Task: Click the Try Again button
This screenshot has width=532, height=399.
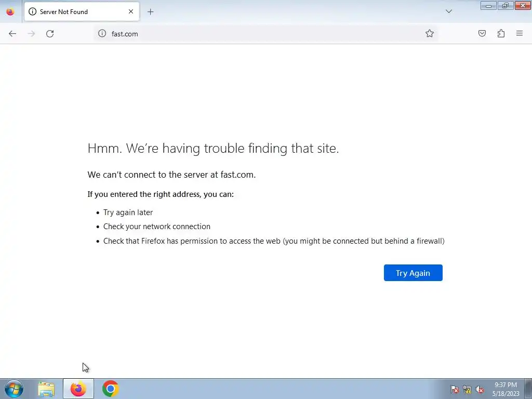Action: [413, 273]
